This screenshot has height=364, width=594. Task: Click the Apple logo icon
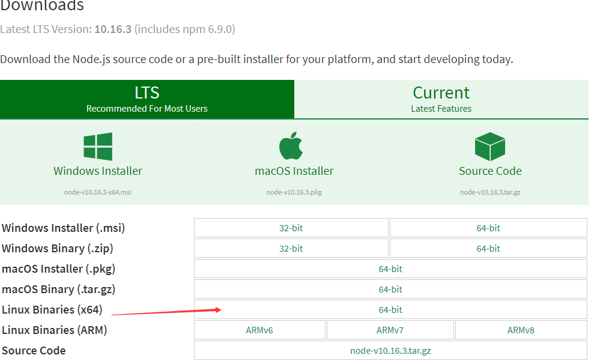pos(291,146)
